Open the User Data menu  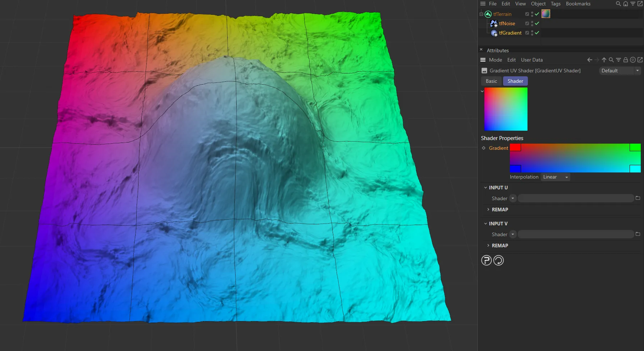pyautogui.click(x=531, y=60)
